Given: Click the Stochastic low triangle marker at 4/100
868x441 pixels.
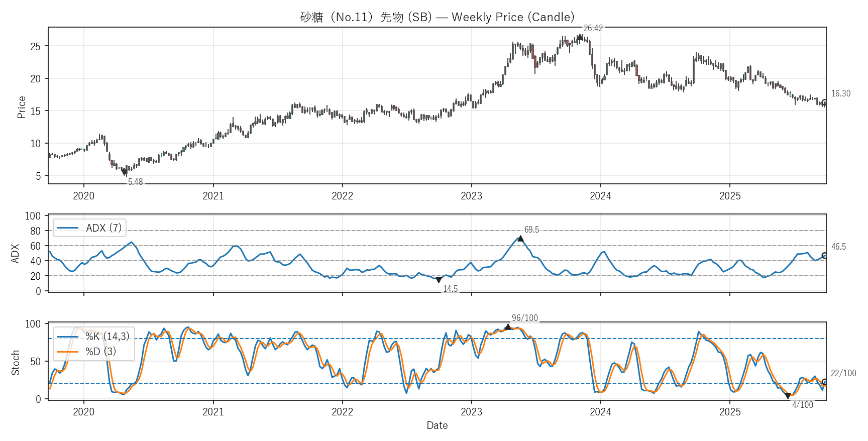Looking at the screenshot, I should 788,396.
